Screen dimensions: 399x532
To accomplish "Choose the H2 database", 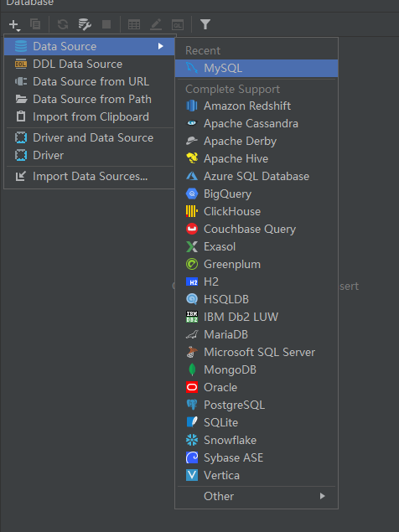I will pyautogui.click(x=256, y=282).
